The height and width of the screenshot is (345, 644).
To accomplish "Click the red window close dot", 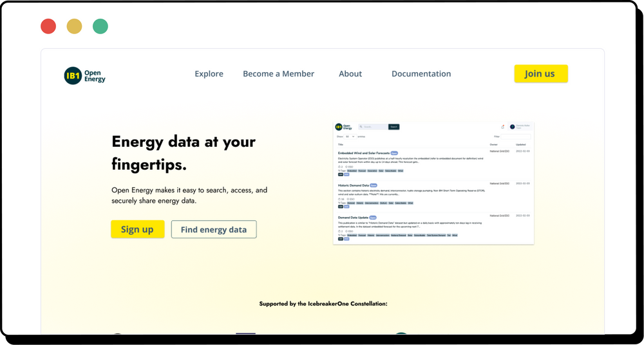I will 48,26.
